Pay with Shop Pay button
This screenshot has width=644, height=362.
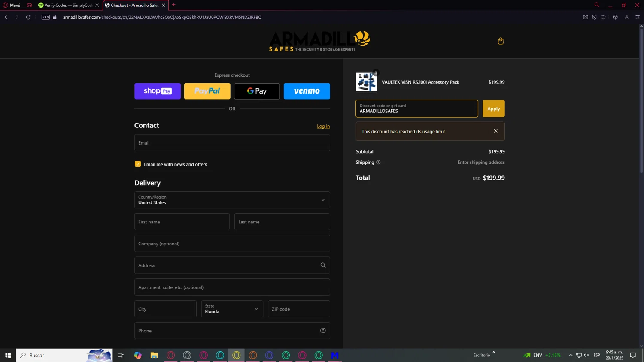158,91
